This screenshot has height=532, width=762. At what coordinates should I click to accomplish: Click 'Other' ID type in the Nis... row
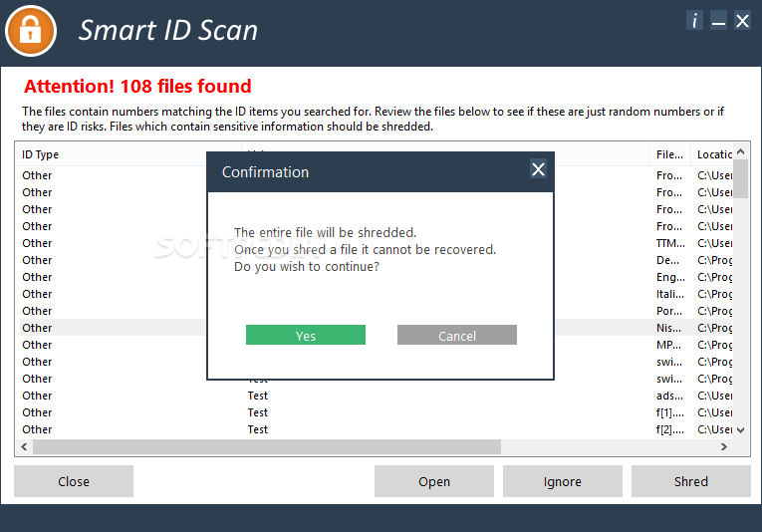[37, 328]
